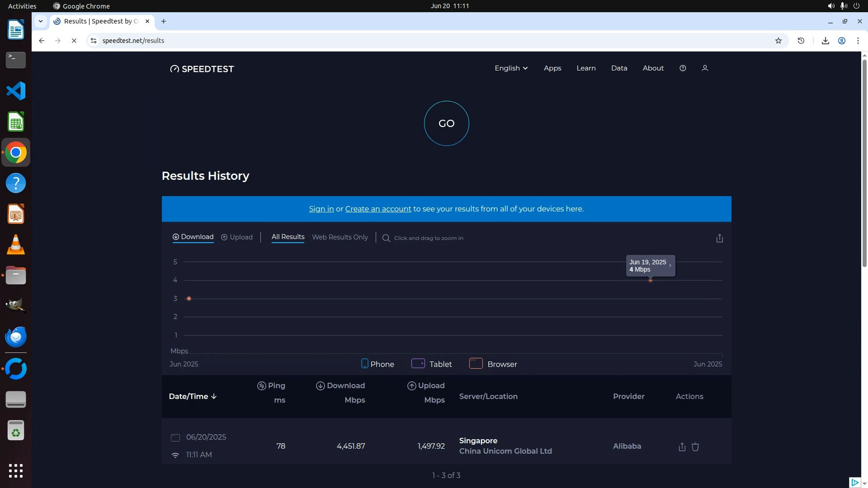Toggle Phone device filter in legend
Screen dimensions: 868x488
coord(377,364)
